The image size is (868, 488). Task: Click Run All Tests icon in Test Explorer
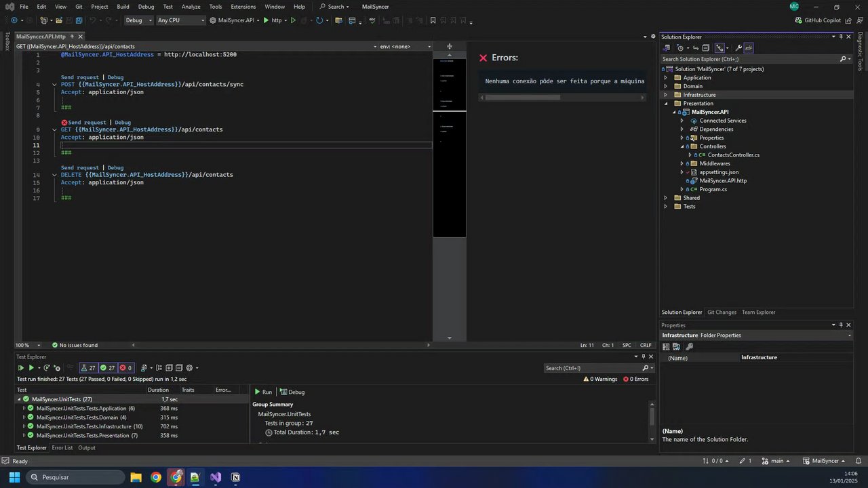click(x=20, y=368)
